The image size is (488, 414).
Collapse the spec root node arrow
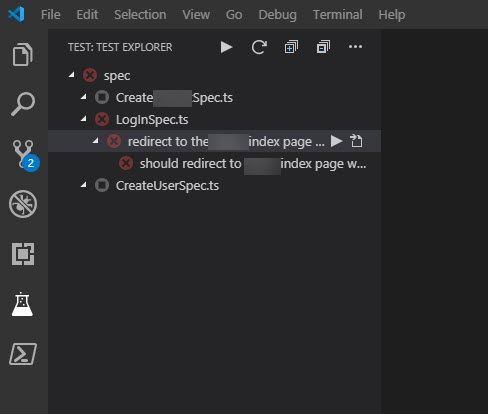(72, 75)
